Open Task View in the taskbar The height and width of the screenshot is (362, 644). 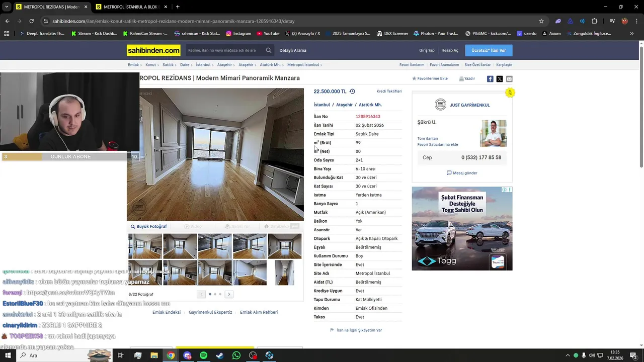(121, 355)
